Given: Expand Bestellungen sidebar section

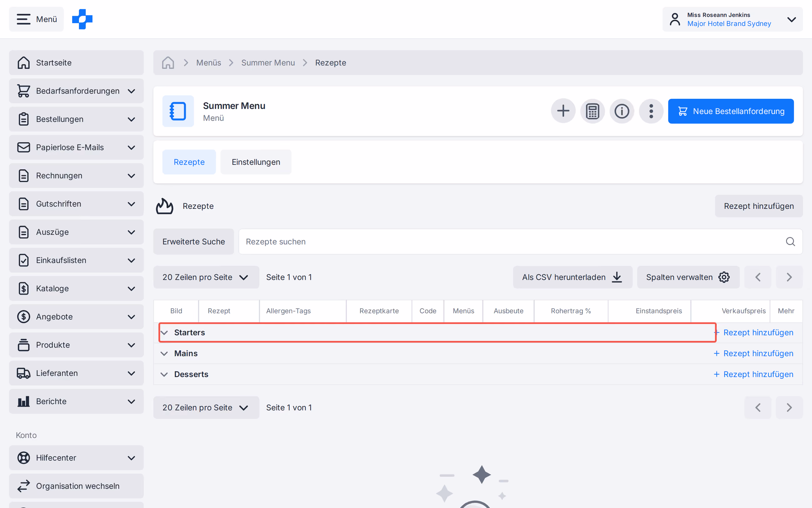Looking at the screenshot, I should tap(76, 119).
